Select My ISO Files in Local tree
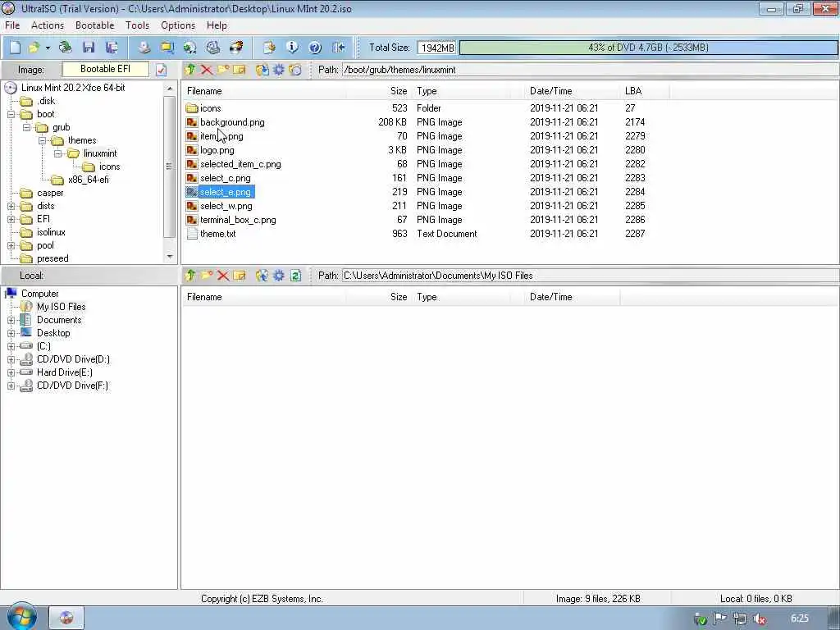Screen dimensions: 840x630 pos(61,307)
